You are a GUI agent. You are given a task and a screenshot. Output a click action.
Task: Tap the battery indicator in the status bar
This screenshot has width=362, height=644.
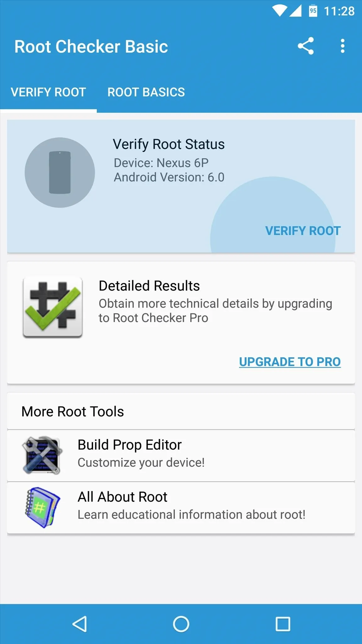(x=313, y=11)
